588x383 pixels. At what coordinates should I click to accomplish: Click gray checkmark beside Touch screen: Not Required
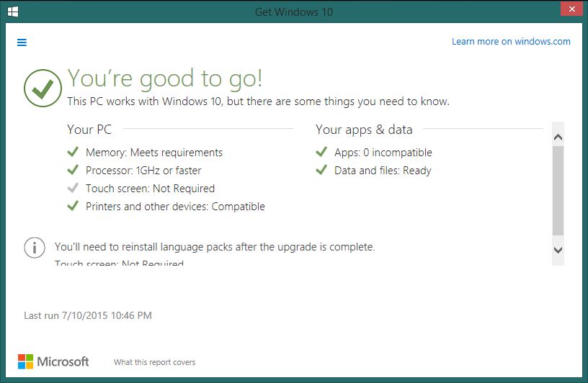[73, 187]
